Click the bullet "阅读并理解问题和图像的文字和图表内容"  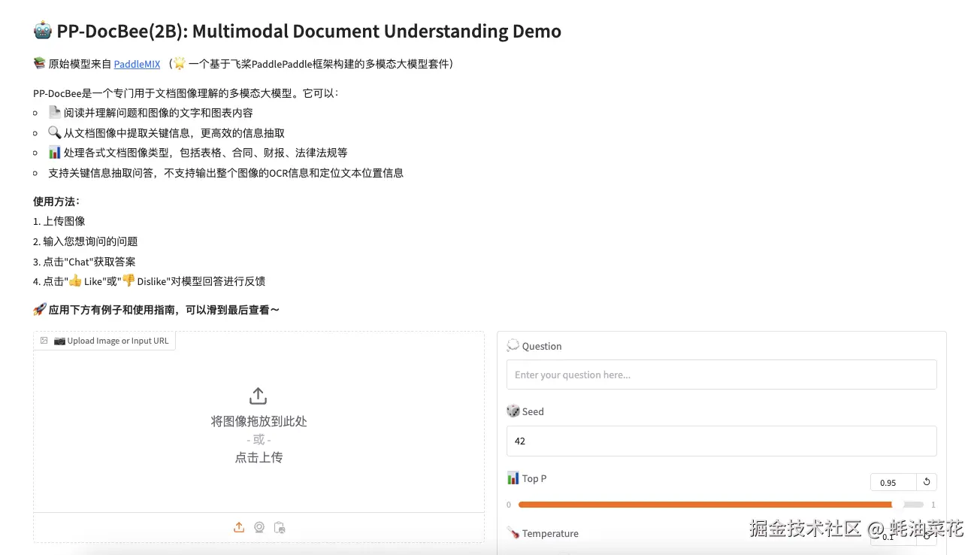click(x=150, y=113)
